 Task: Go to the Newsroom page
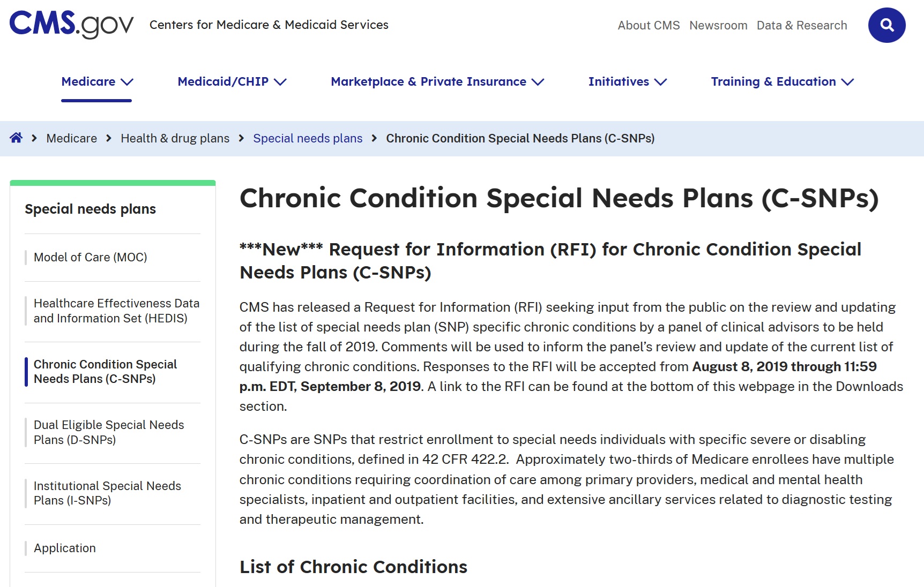coord(718,25)
